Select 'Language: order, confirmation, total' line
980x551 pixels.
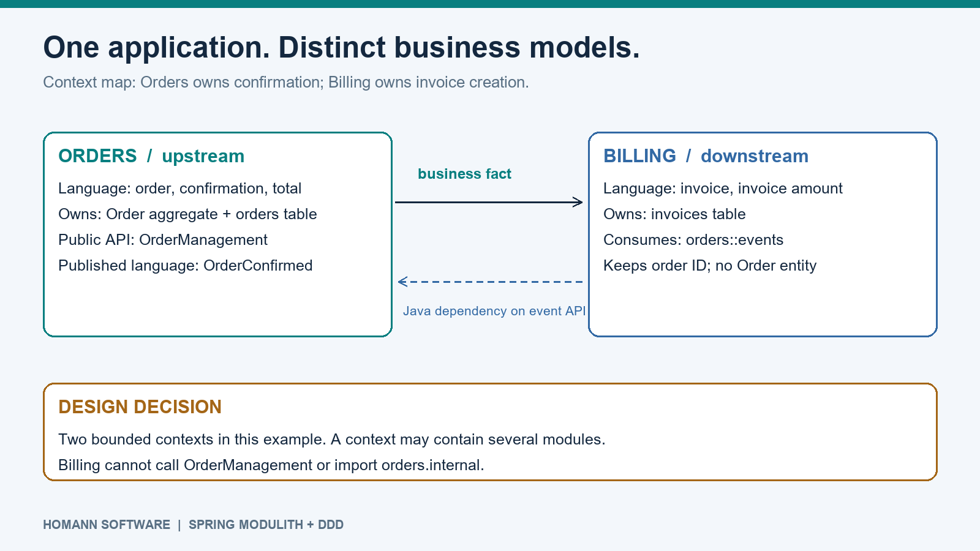[180, 189]
